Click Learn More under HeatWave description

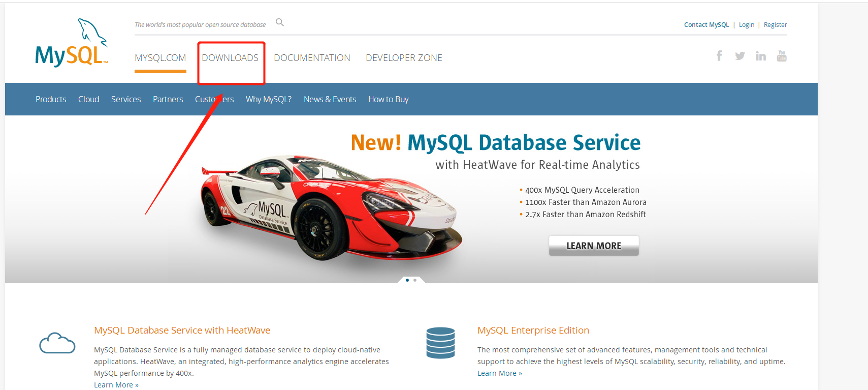pyautogui.click(x=116, y=385)
